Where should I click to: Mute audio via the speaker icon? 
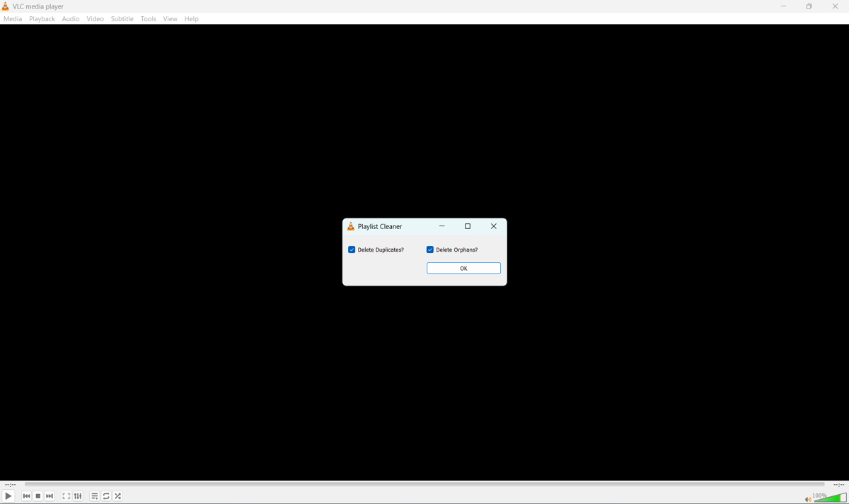point(807,498)
